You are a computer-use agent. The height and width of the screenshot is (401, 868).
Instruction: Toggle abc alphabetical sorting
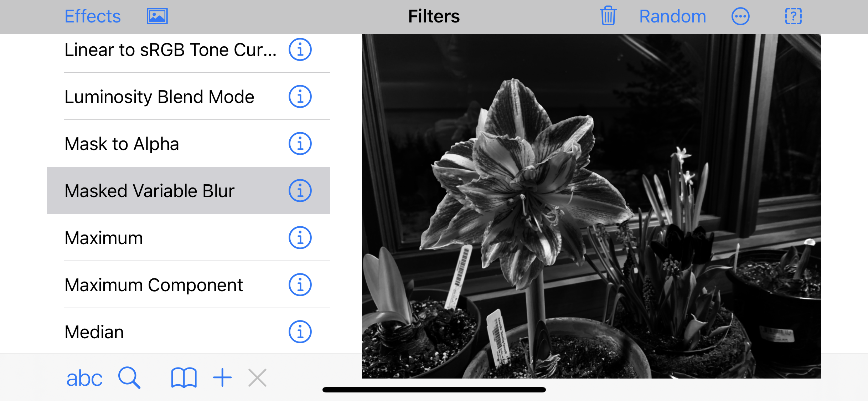84,378
